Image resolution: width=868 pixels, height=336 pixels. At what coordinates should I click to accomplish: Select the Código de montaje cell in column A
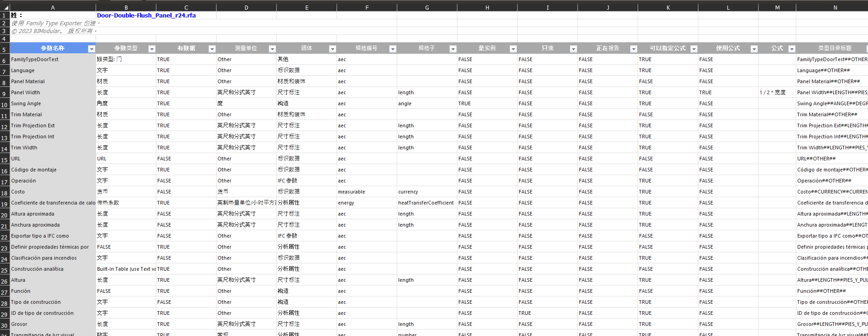(x=53, y=170)
